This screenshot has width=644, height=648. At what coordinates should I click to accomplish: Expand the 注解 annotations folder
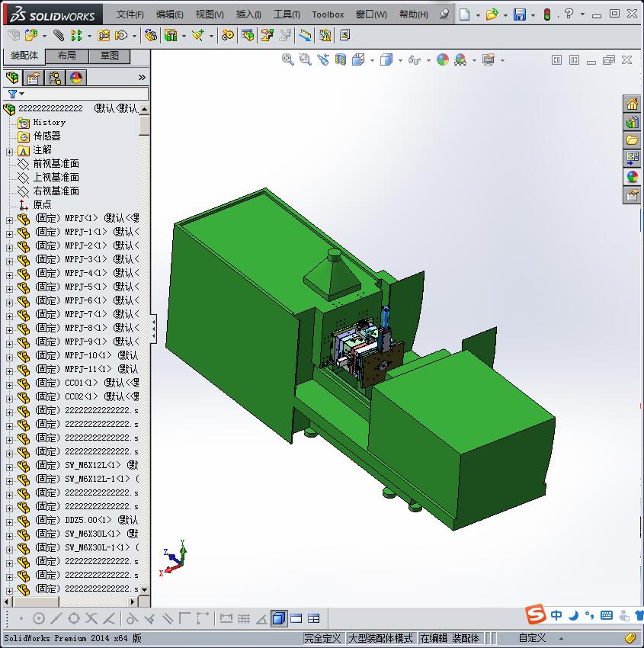coord(9,152)
